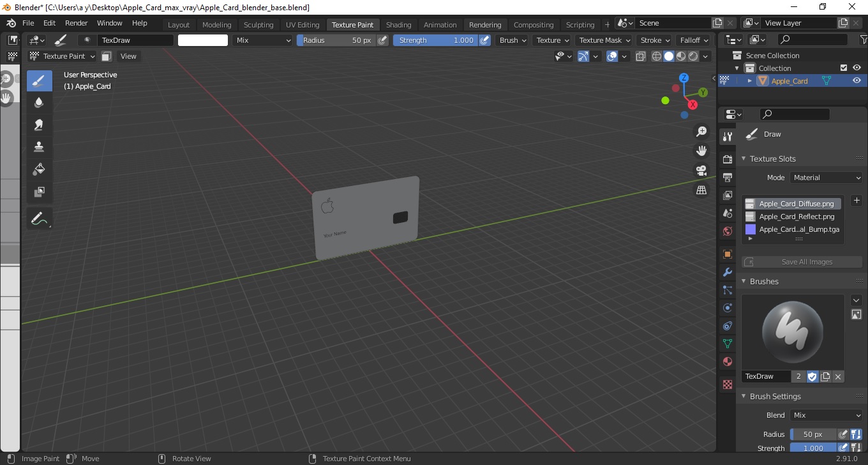
Task: Switch to the Sculpting workspace tab
Action: 258,25
